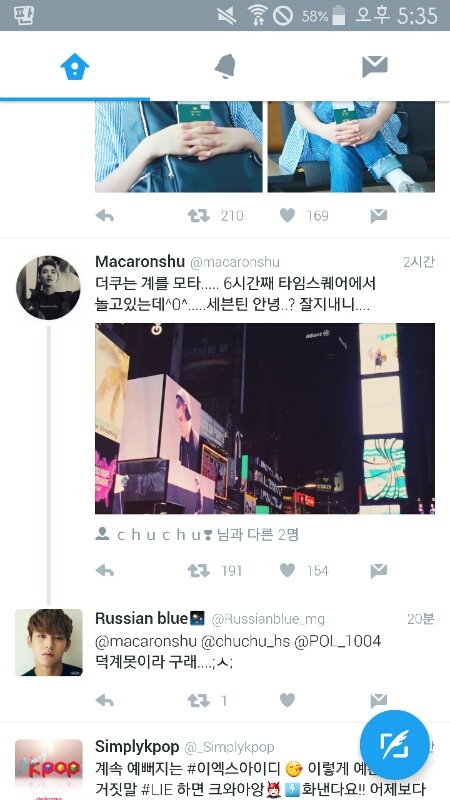The height and width of the screenshot is (800, 450).
Task: Like the Macaronshu tweet with 154 likes
Action: point(287,571)
